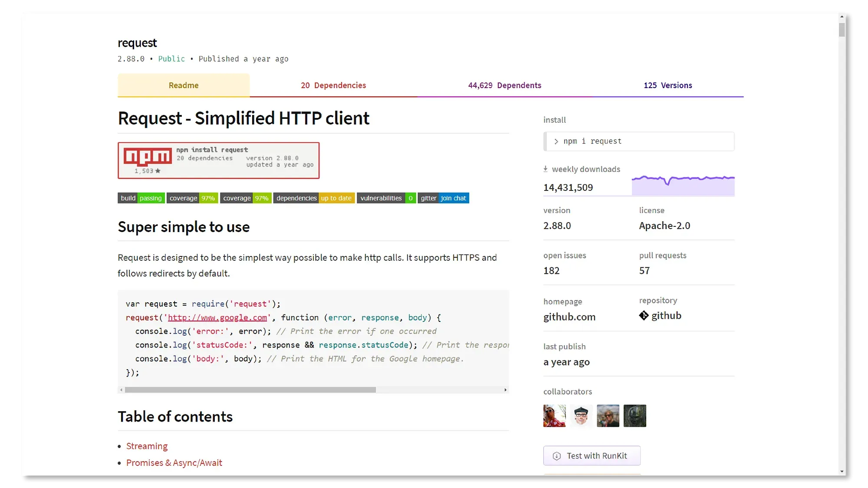
Task: Click the RunKit icon in Test button
Action: coord(557,456)
